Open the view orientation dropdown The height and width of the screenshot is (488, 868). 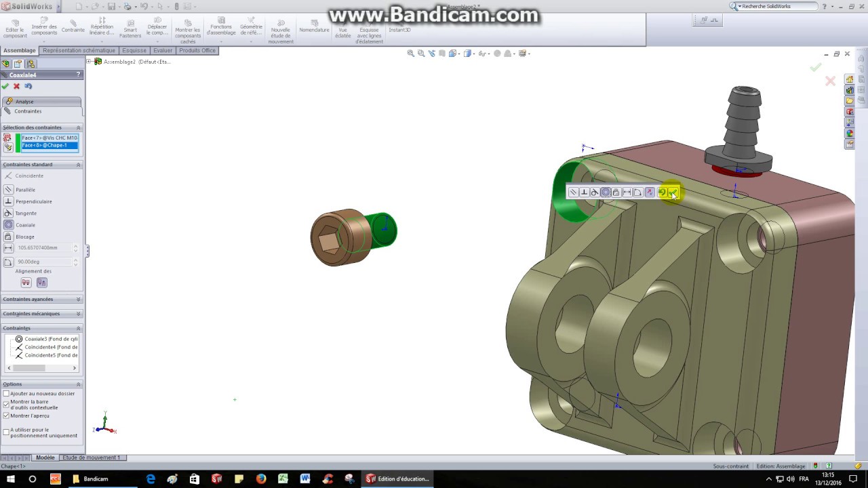(x=455, y=54)
